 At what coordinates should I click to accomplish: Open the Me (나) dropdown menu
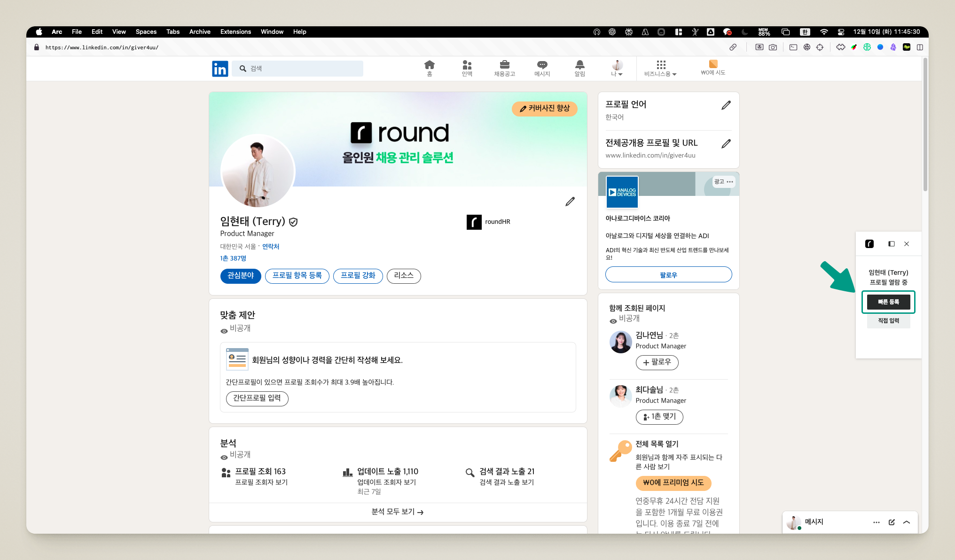point(617,68)
